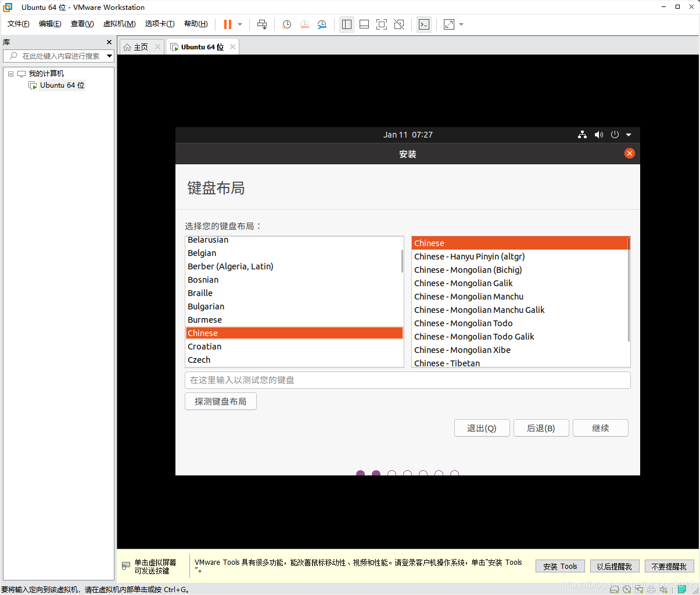The width and height of the screenshot is (700, 595).
Task: Open the Ubuntu system menu arrow
Action: tap(629, 135)
